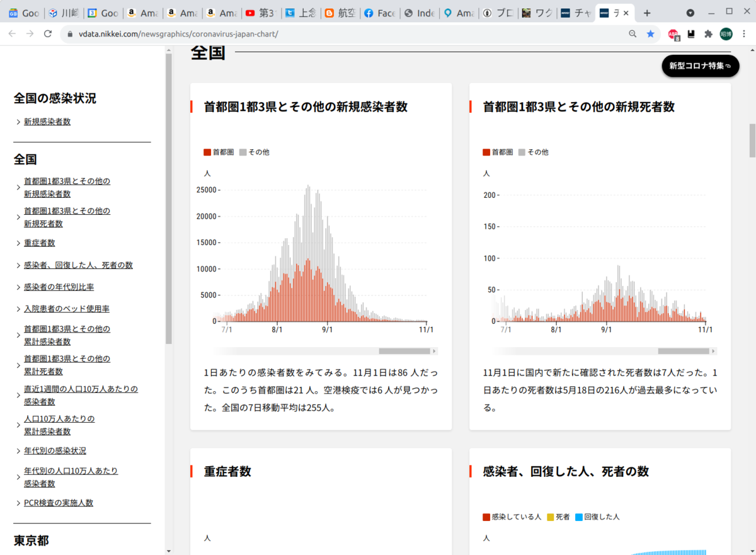Screen dimensions: 756x555
Task: Click red 首都圏 legend swatch in deaths chart
Action: [x=486, y=152]
